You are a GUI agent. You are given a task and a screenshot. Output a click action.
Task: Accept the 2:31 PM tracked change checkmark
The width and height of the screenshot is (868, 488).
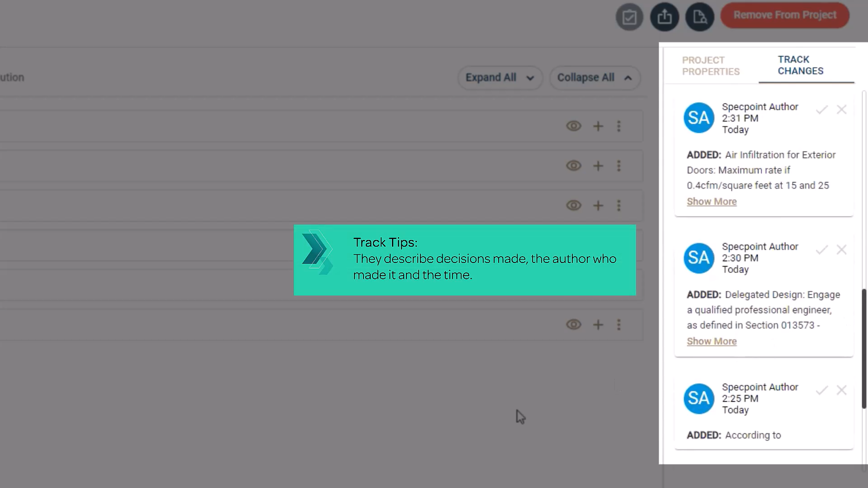point(822,110)
